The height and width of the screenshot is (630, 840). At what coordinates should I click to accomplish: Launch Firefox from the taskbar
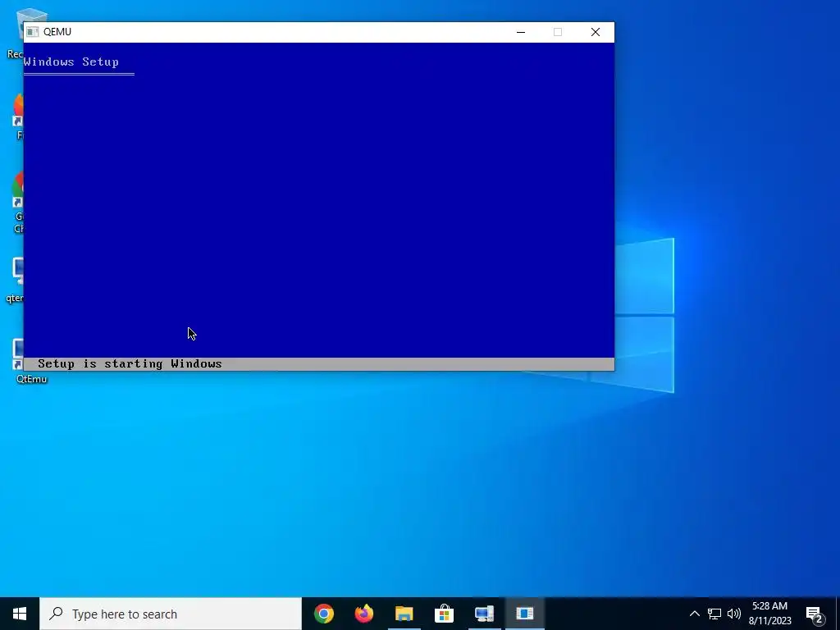click(x=364, y=614)
